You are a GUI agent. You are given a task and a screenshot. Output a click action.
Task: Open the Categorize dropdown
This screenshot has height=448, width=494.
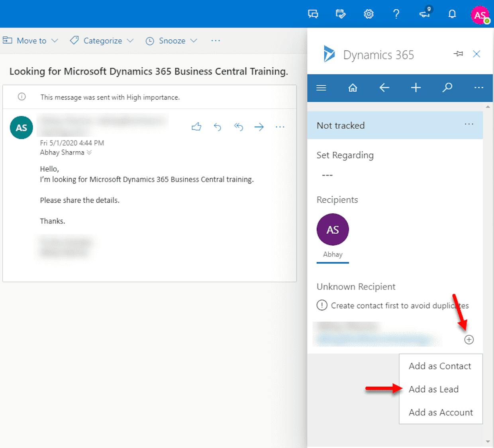coord(102,41)
